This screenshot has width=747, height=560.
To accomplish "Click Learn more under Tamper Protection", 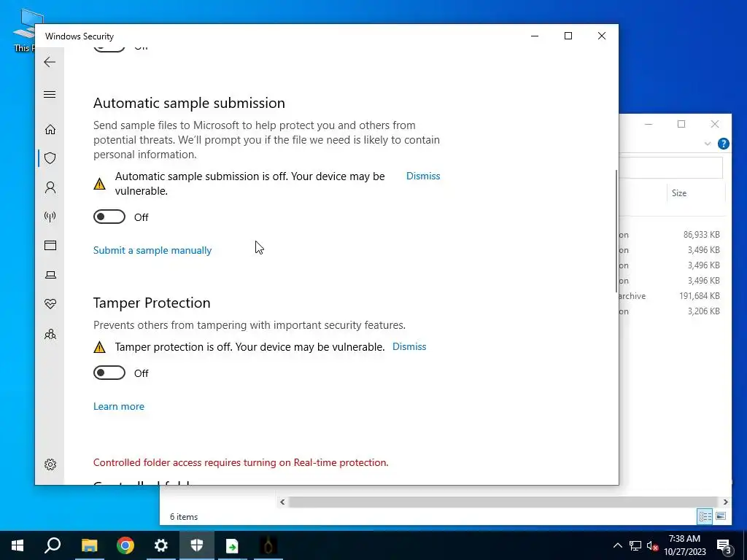I will (119, 406).
